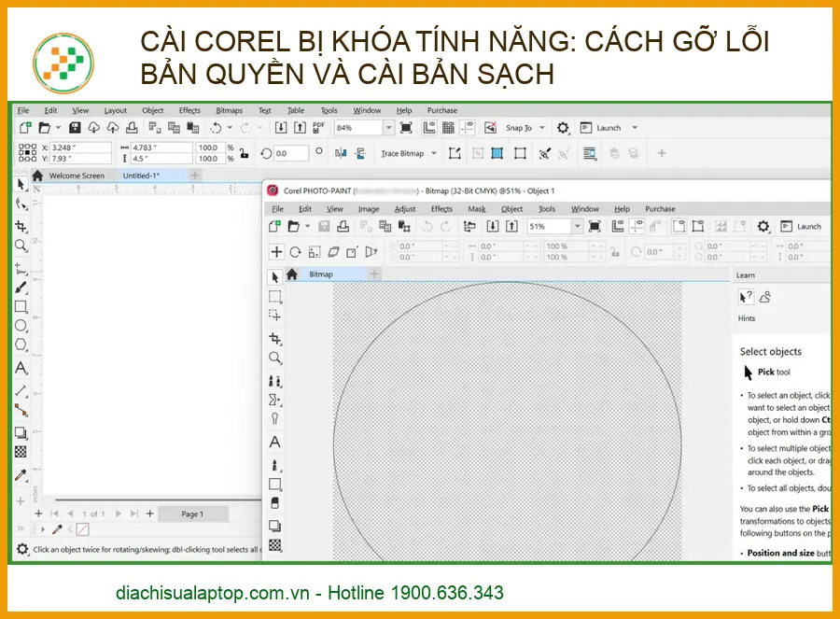Screen dimensions: 840x619
Task: Click the no-color swatch in the palette
Action: 82,529
